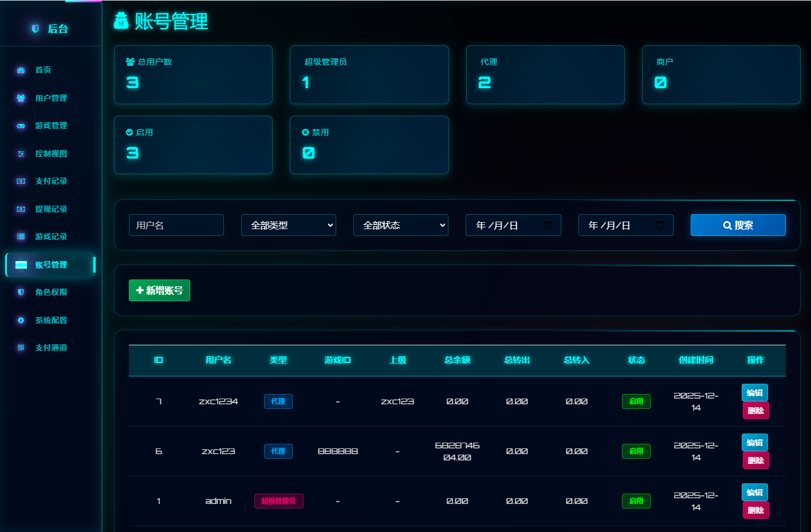Select 账号管理 menu item
The height and width of the screenshot is (532, 811).
(x=50, y=265)
